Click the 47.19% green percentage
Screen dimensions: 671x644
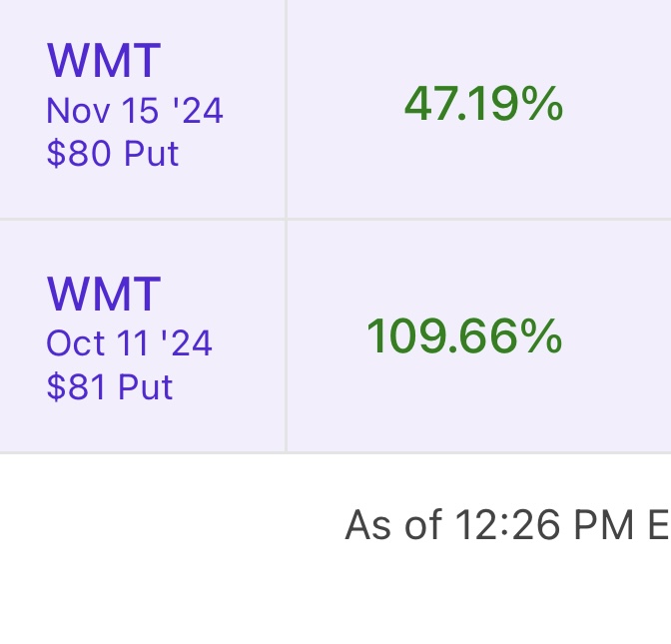(483, 105)
